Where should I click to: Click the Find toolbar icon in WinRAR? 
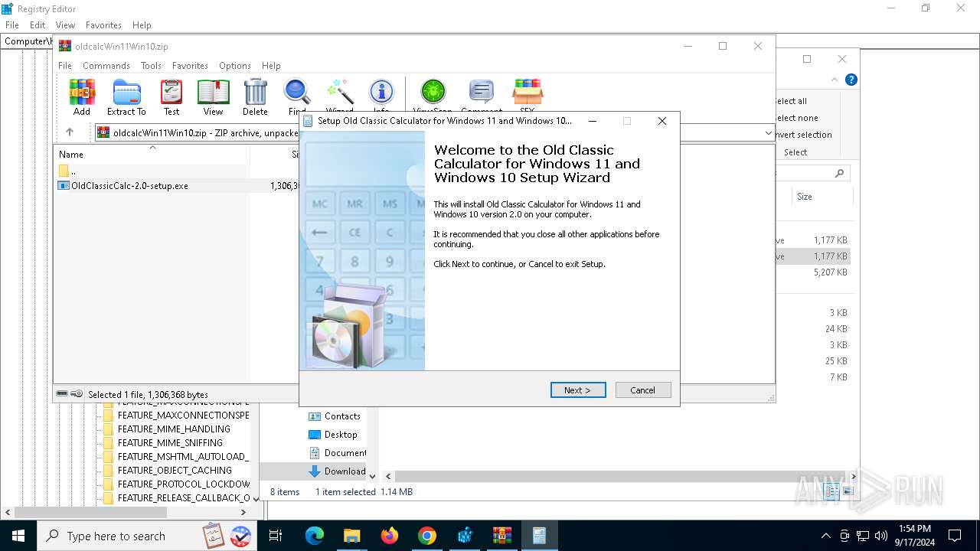297,97
